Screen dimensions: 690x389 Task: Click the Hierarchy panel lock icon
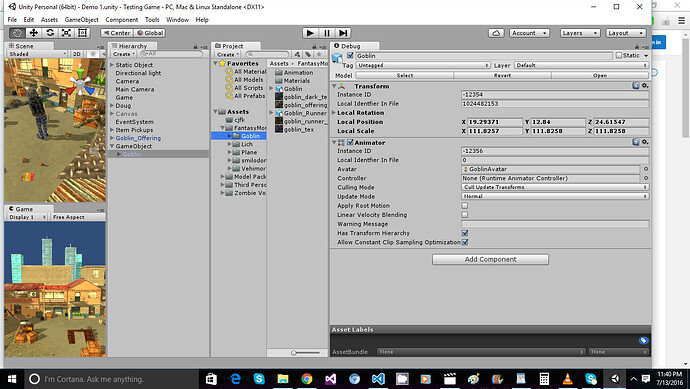pyautogui.click(x=195, y=46)
